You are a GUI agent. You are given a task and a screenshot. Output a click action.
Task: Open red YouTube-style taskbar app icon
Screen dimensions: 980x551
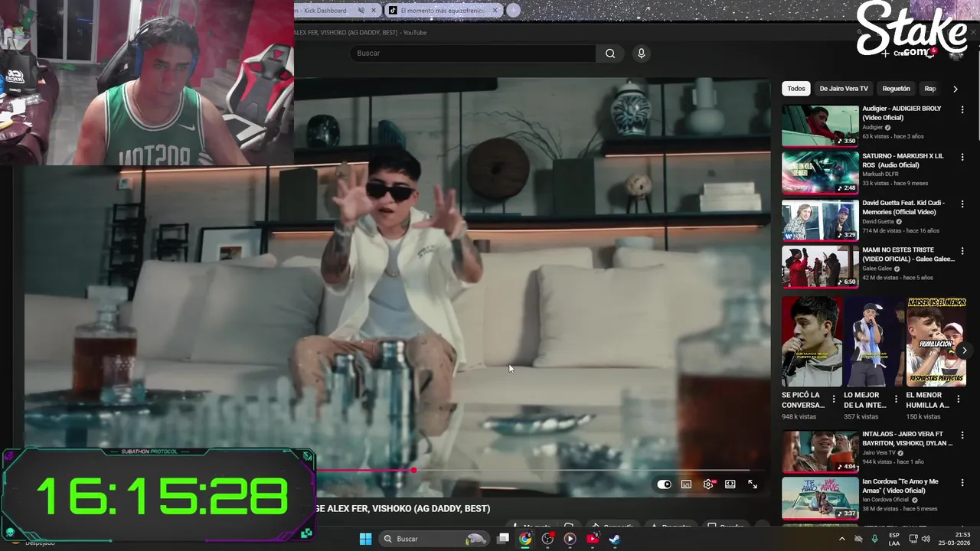coord(592,539)
